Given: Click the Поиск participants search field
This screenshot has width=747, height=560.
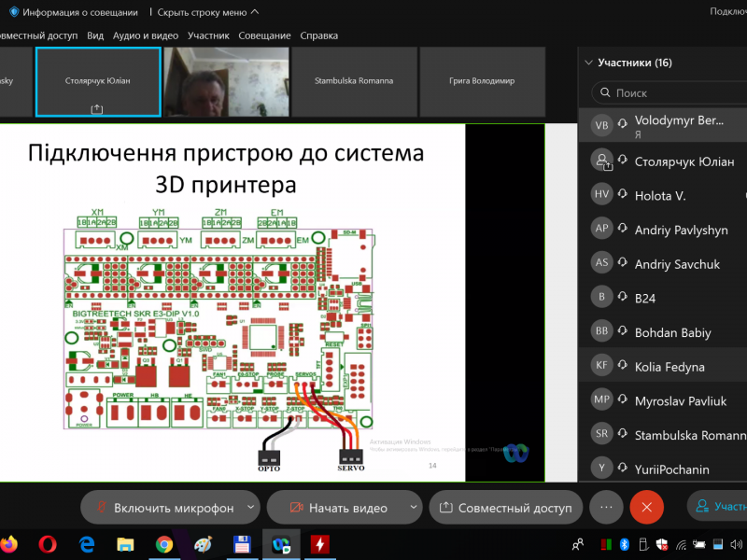Looking at the screenshot, I should point(672,93).
